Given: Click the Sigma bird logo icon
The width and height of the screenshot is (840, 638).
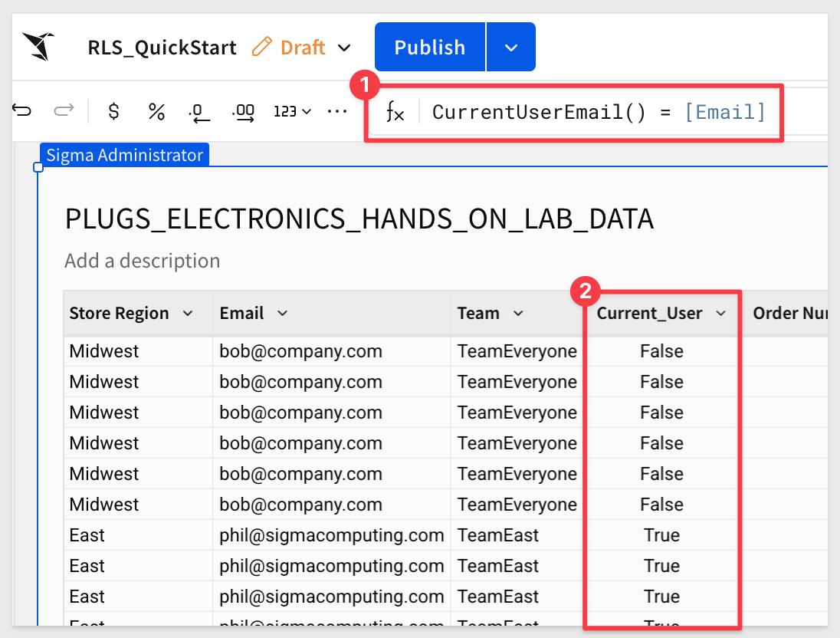Looking at the screenshot, I should (38, 46).
